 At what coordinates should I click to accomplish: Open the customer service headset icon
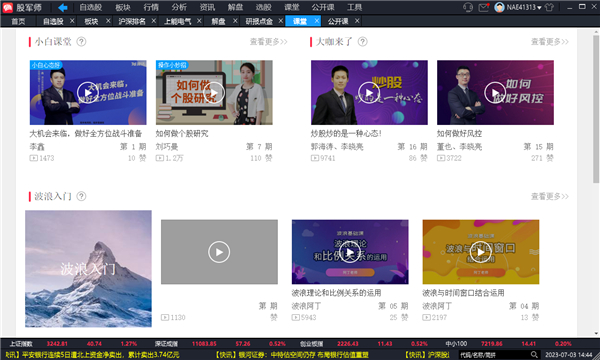point(468,7)
